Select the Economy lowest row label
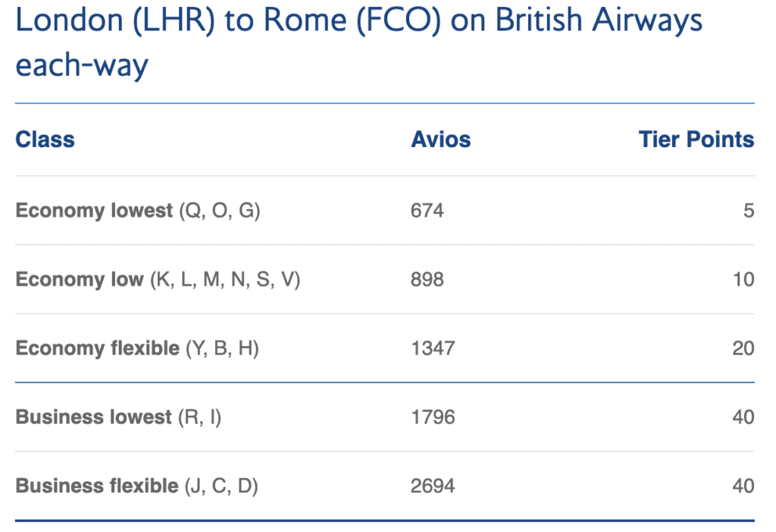Image resolution: width=776 pixels, height=532 pixels. (94, 211)
